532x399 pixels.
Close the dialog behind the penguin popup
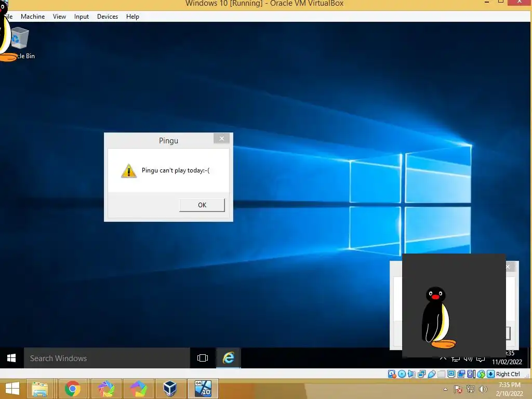tap(508, 267)
